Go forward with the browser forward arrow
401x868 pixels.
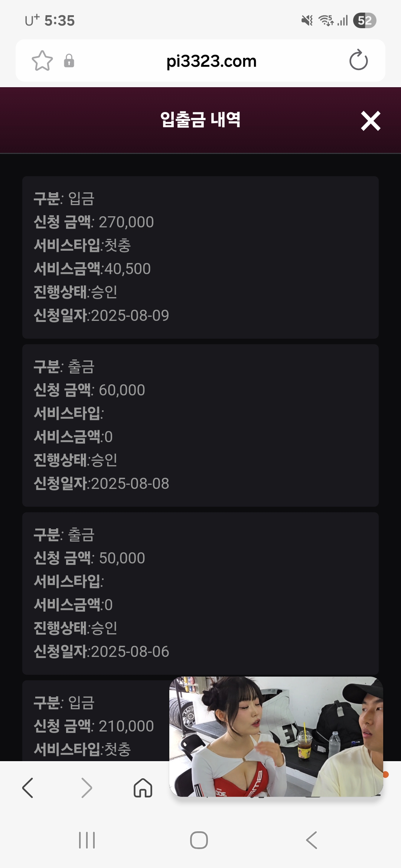(87, 788)
